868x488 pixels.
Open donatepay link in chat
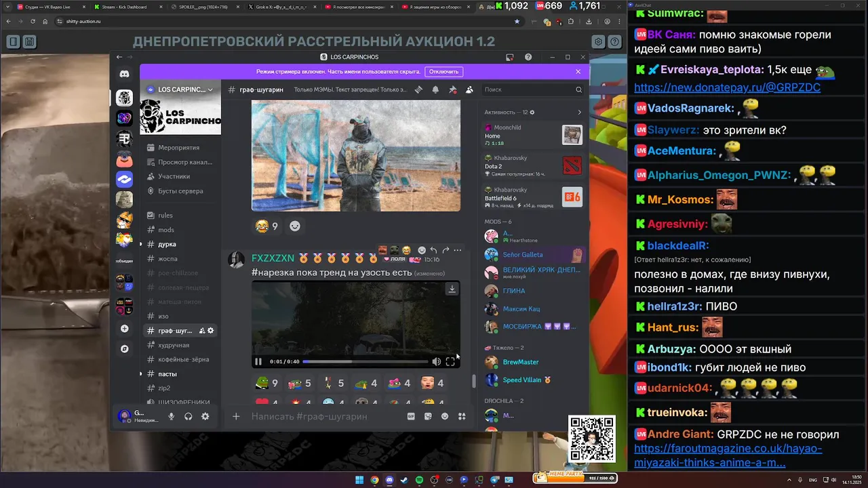[727, 87]
